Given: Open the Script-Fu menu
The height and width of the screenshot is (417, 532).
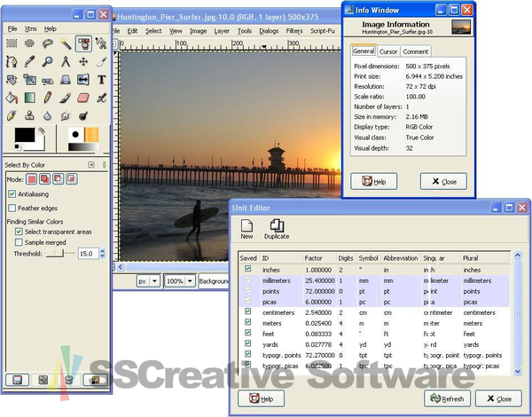Looking at the screenshot, I should (323, 31).
